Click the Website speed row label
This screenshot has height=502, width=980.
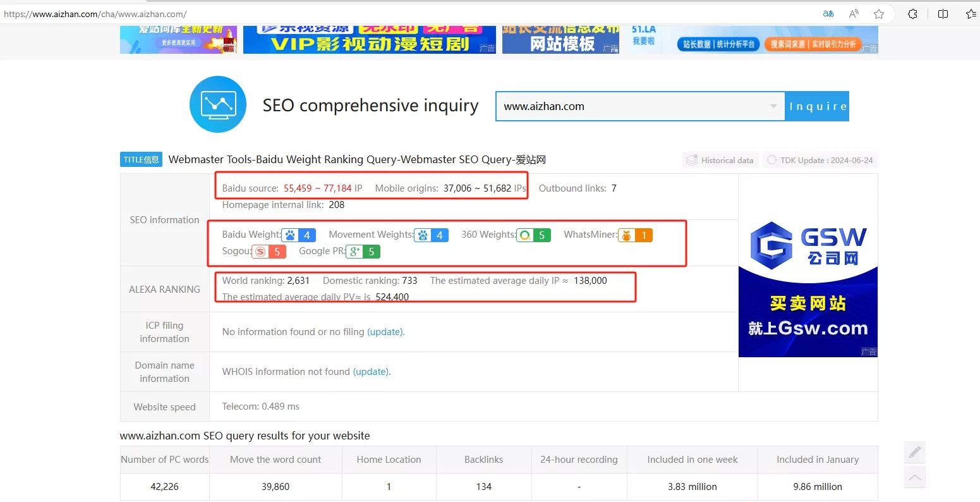pos(164,407)
